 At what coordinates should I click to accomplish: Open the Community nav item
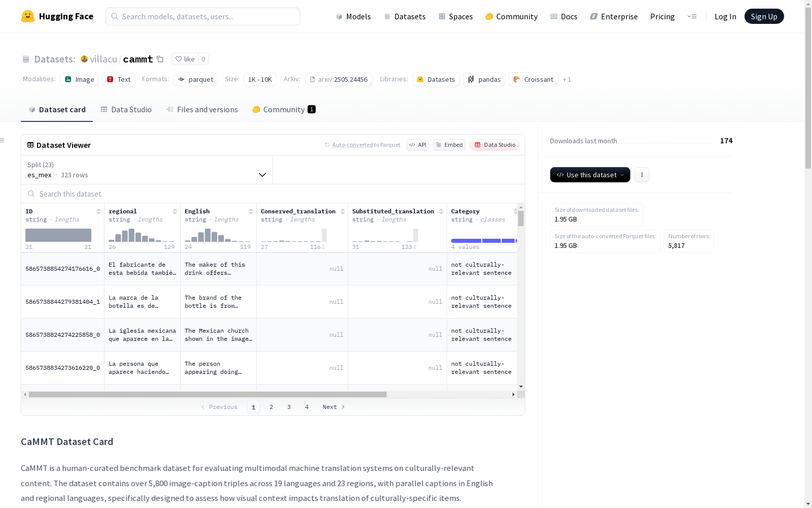pyautogui.click(x=512, y=16)
